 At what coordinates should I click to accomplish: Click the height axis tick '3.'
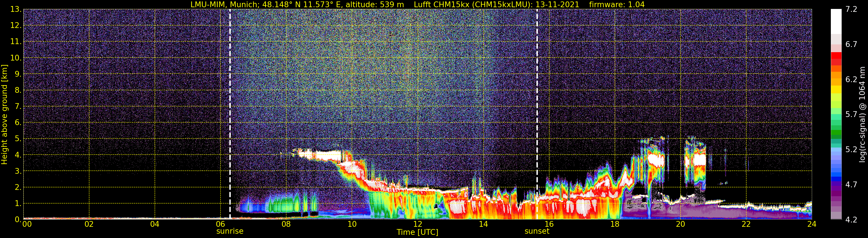pos(18,171)
